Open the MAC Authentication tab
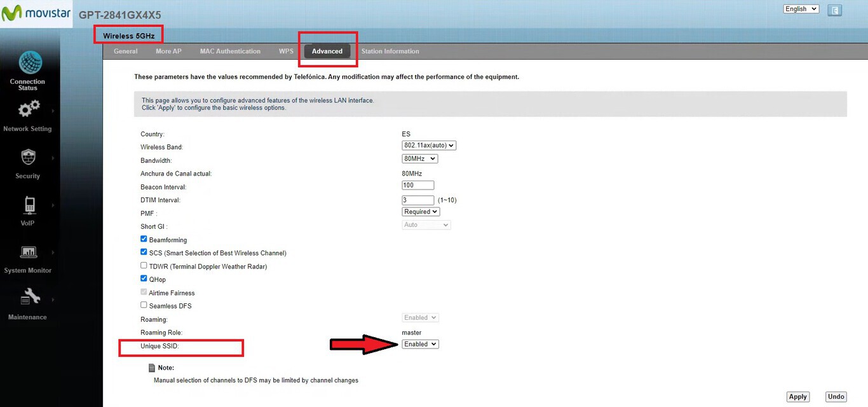This screenshot has height=407, width=868. (230, 51)
